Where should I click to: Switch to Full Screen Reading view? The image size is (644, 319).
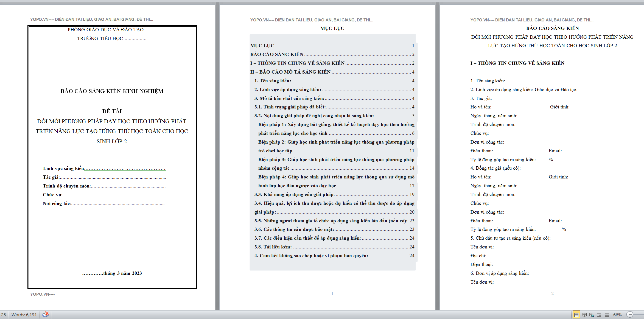click(x=584, y=315)
